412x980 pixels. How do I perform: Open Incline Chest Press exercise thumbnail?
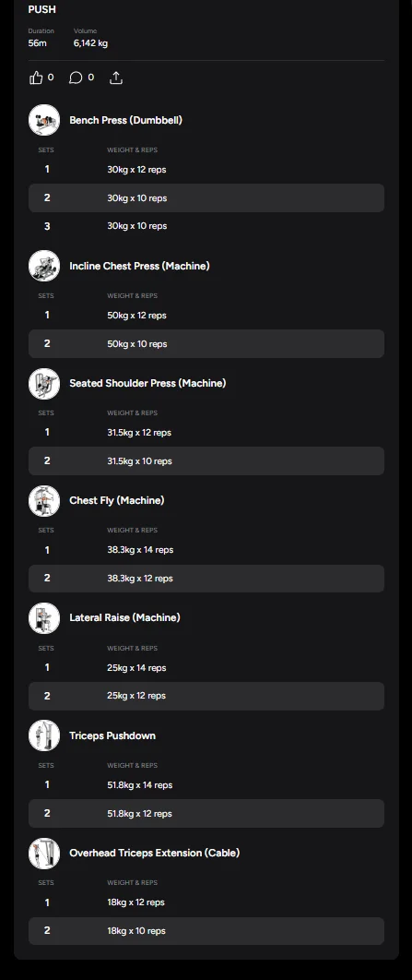pyautogui.click(x=44, y=266)
